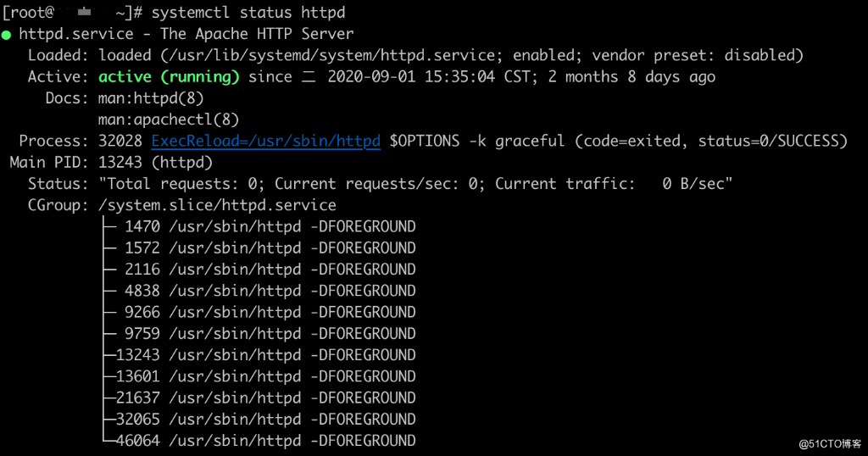The image size is (868, 456).
Task: Click the /system.slice/httpd.service CGroup path
Action: tap(217, 205)
